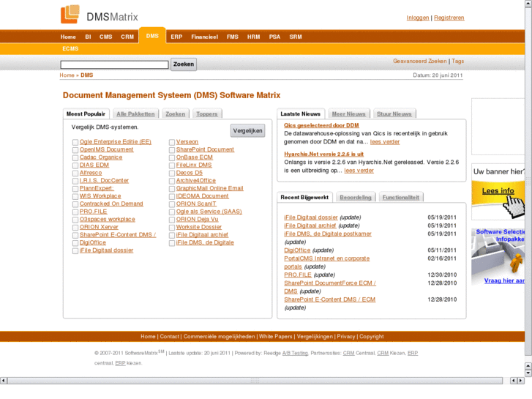
Task: Click the vertical scrollbar down arrow
Action: point(528,373)
